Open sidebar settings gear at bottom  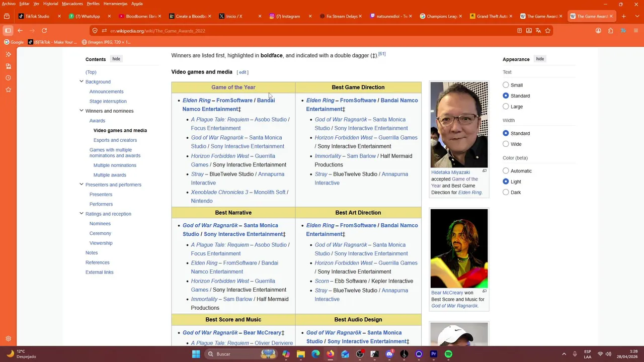pos(8,339)
